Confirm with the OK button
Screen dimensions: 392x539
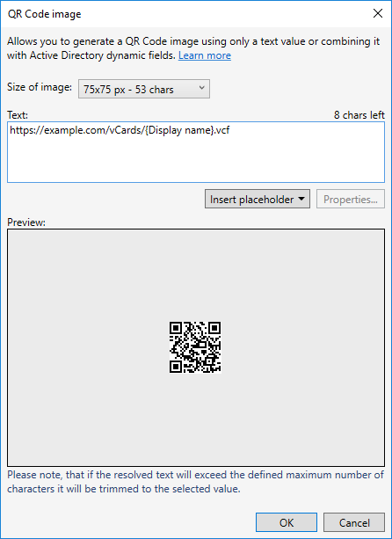pyautogui.click(x=287, y=522)
